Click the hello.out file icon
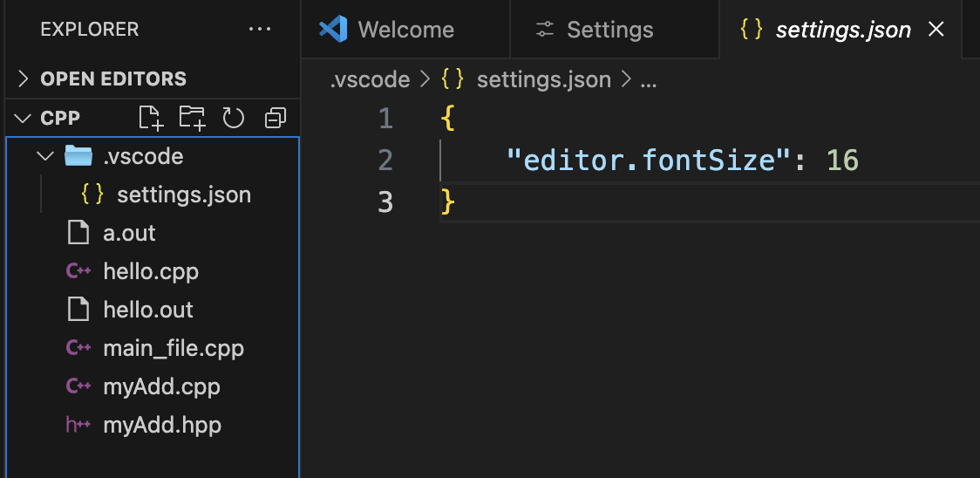Viewport: 980px width, 478px height. coord(78,310)
